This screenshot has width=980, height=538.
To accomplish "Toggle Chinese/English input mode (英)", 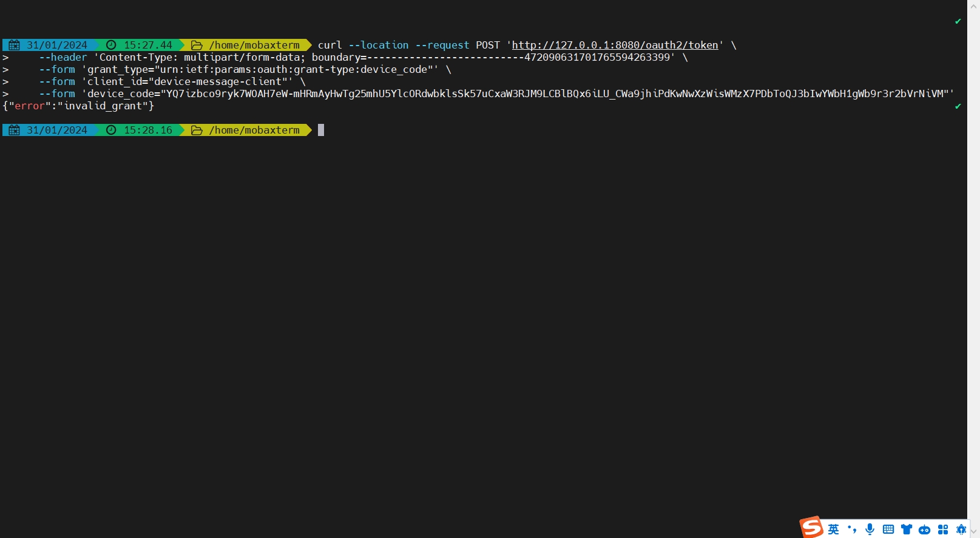I will 834,529.
